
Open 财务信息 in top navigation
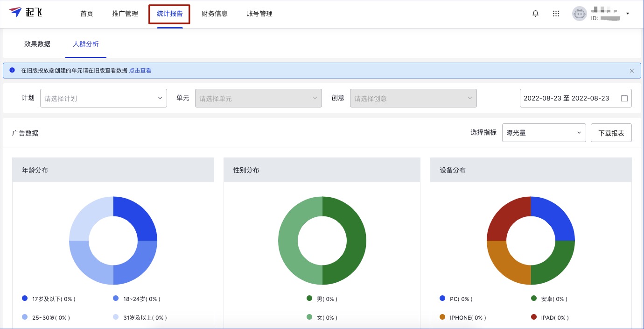[215, 14]
